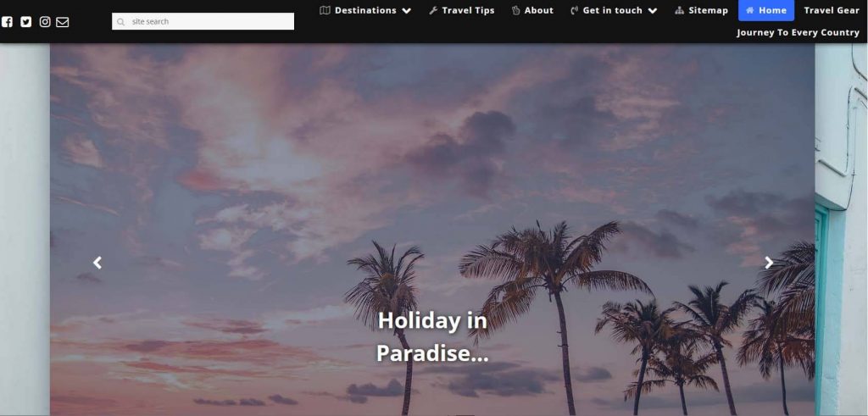Advance to the next carousel slide
This screenshot has width=868, height=416.
(x=769, y=263)
